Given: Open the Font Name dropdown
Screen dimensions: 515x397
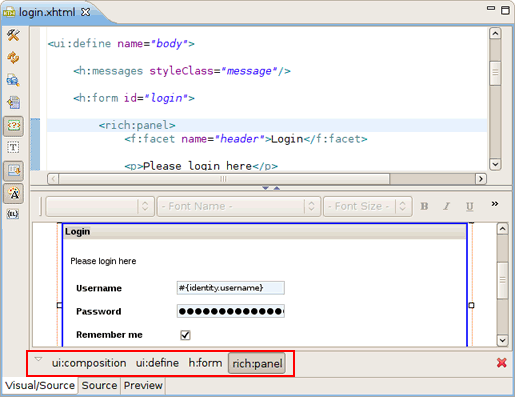Looking at the screenshot, I should [x=239, y=206].
